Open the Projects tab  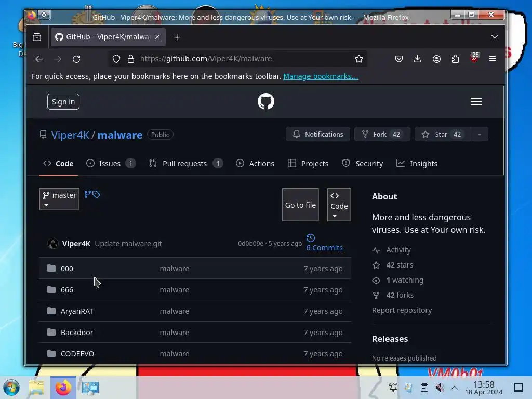(x=308, y=164)
